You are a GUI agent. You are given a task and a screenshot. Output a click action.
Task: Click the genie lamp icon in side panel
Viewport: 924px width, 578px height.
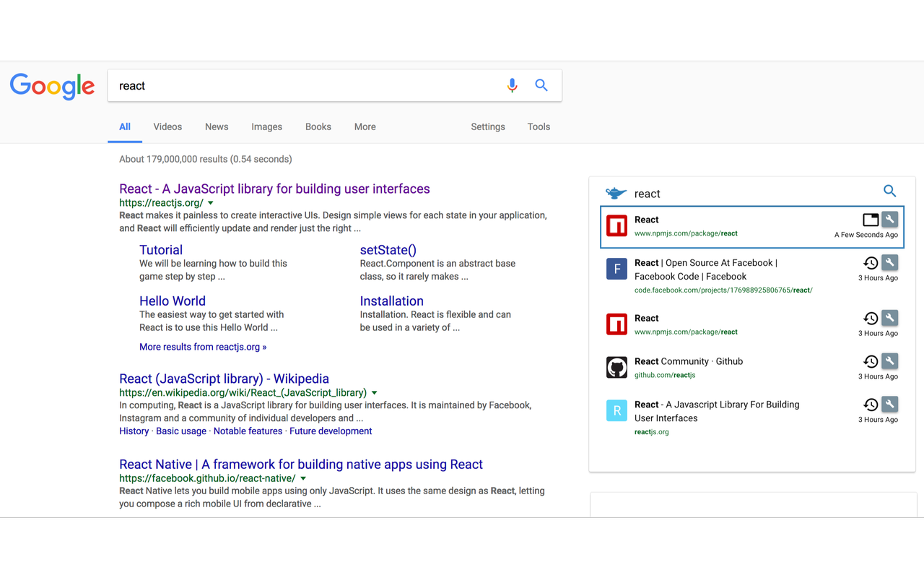[616, 193]
